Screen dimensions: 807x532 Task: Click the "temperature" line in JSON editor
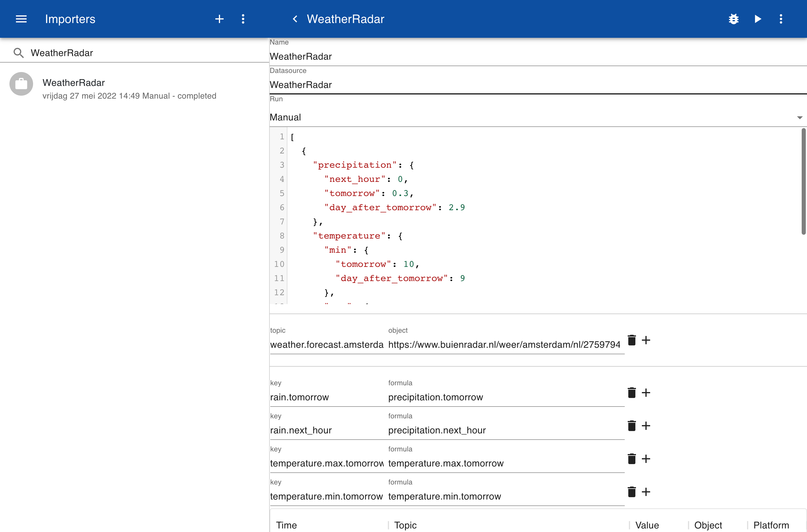click(357, 236)
